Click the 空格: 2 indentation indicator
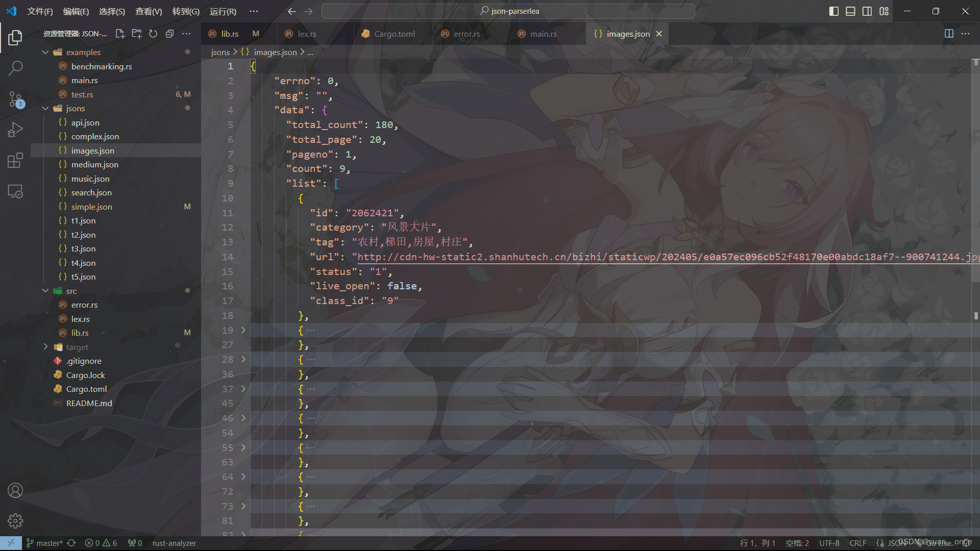Screen dimensions: 980x551 click(x=797, y=543)
